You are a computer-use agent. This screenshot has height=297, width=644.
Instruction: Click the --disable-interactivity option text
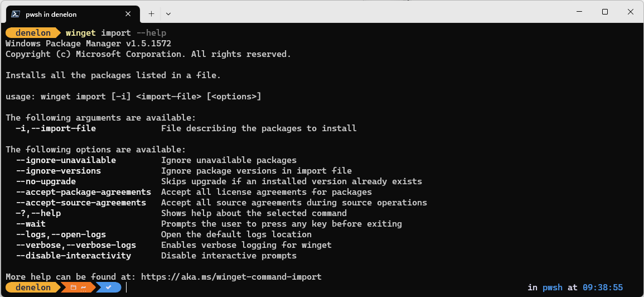tap(74, 256)
